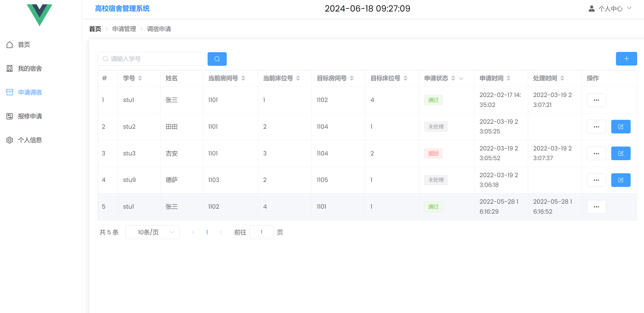Screen dimensions: 644x313
Task: Sort by 申请时间 column
Action: coord(508,78)
